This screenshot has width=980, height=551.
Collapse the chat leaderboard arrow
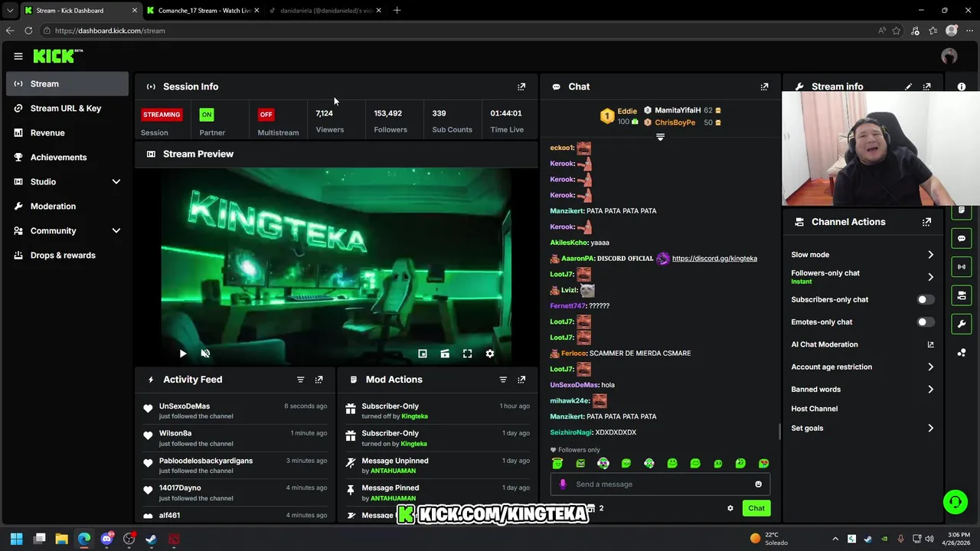click(x=660, y=138)
